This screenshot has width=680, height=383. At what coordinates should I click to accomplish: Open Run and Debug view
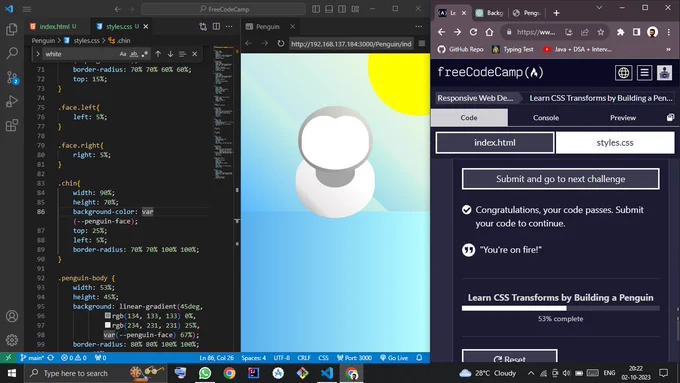pyautogui.click(x=12, y=101)
